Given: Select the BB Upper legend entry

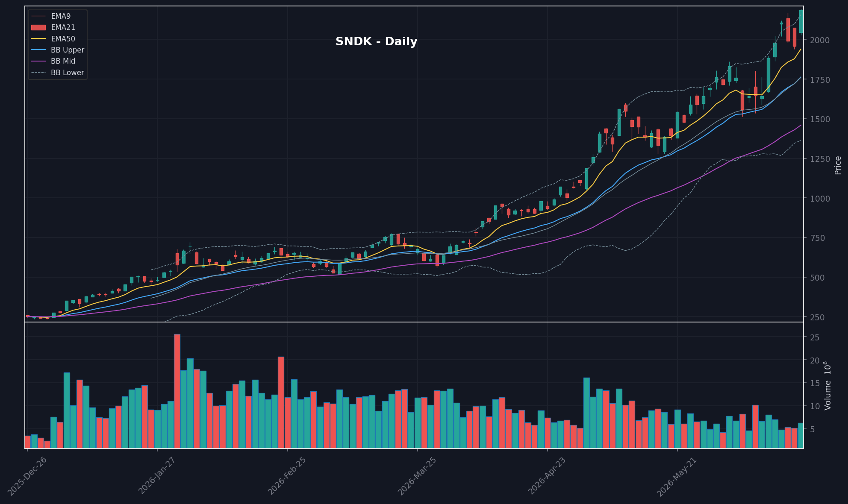Looking at the screenshot, I should (x=58, y=50).
